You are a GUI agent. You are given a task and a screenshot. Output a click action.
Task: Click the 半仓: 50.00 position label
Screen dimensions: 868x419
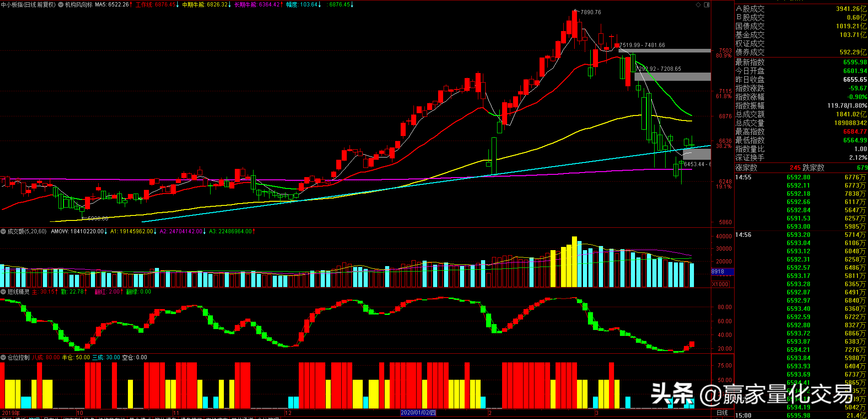76,357
